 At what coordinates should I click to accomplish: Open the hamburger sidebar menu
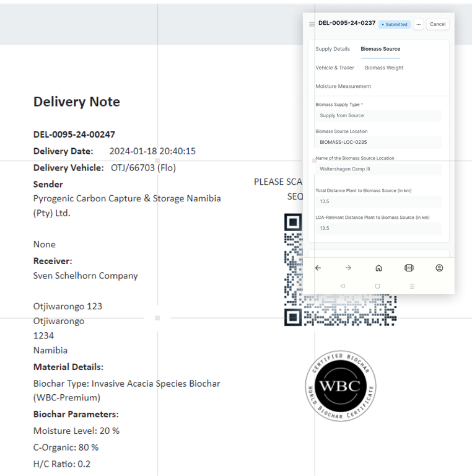pos(312,24)
